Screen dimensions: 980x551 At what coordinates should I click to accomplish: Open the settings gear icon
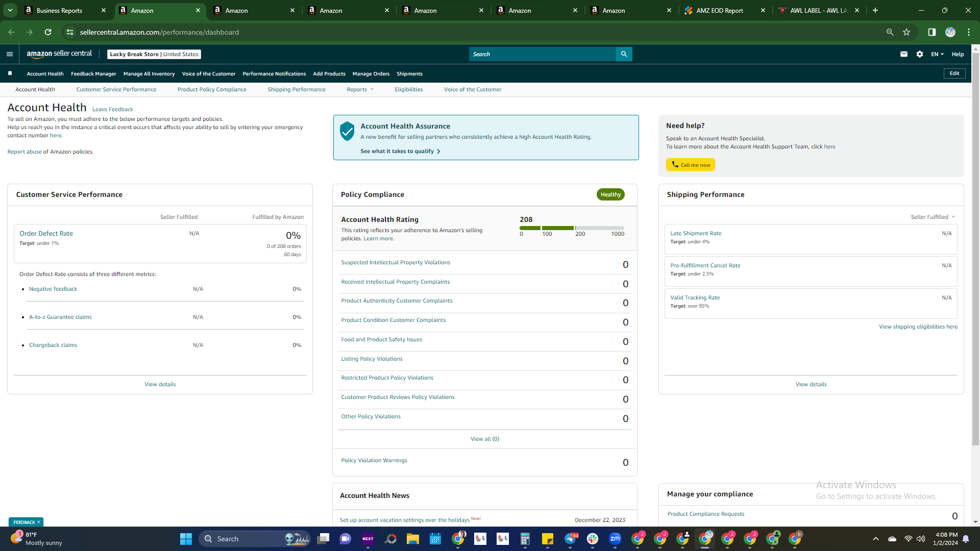(x=919, y=54)
